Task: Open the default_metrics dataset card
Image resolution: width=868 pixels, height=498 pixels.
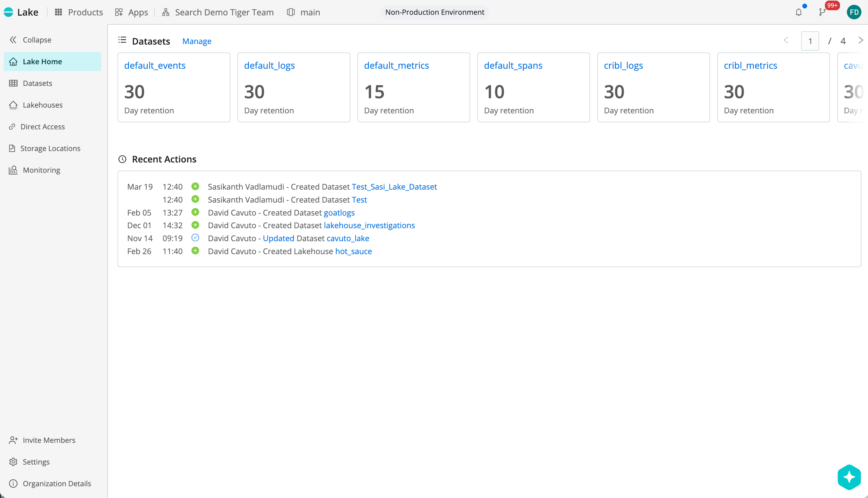Action: click(x=414, y=87)
